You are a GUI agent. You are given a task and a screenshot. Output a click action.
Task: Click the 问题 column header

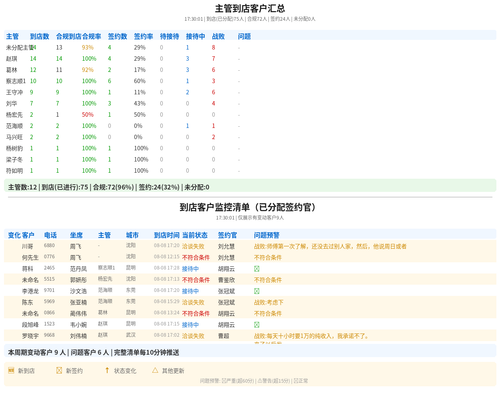pos(244,36)
